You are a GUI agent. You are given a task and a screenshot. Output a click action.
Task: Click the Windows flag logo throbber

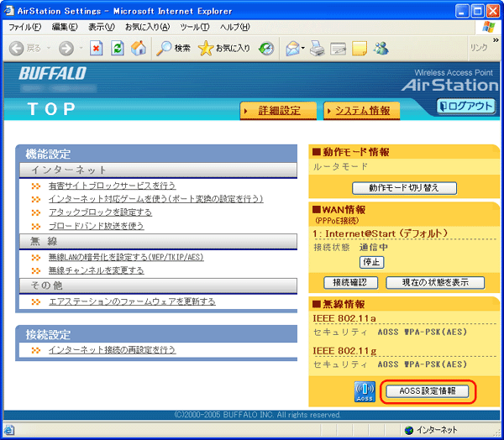point(489,28)
